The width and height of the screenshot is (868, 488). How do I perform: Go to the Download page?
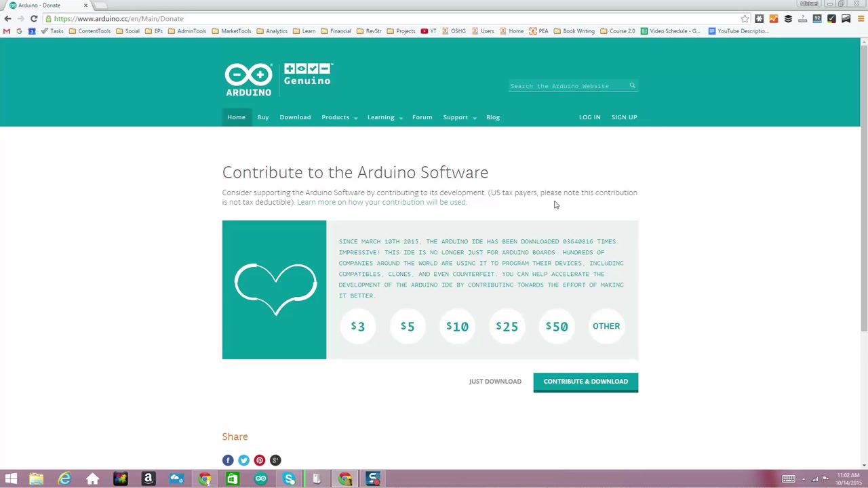coord(295,117)
